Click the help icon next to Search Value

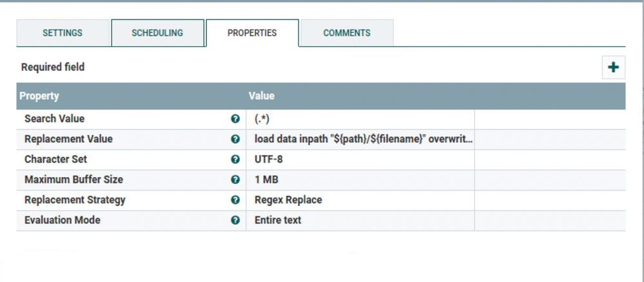235,119
